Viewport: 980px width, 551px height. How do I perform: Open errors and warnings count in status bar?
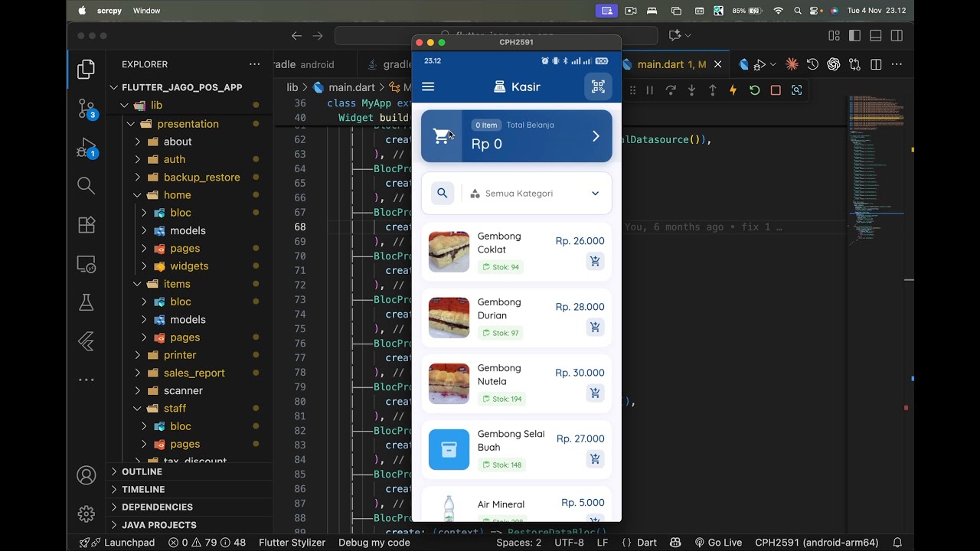pos(207,543)
